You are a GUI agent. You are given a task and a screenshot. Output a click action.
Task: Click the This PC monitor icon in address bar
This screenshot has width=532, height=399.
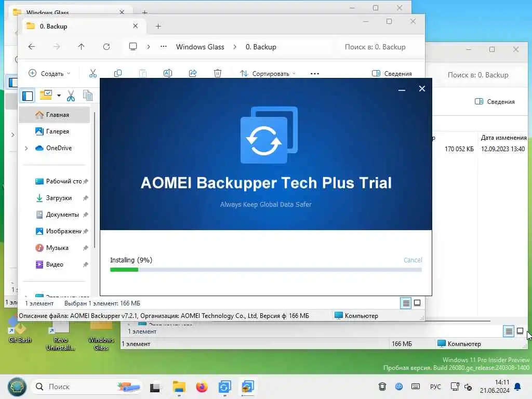click(133, 46)
